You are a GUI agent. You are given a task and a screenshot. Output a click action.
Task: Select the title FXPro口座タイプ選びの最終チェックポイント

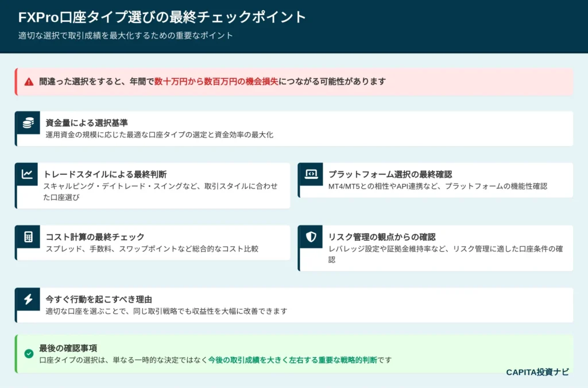pos(162,17)
